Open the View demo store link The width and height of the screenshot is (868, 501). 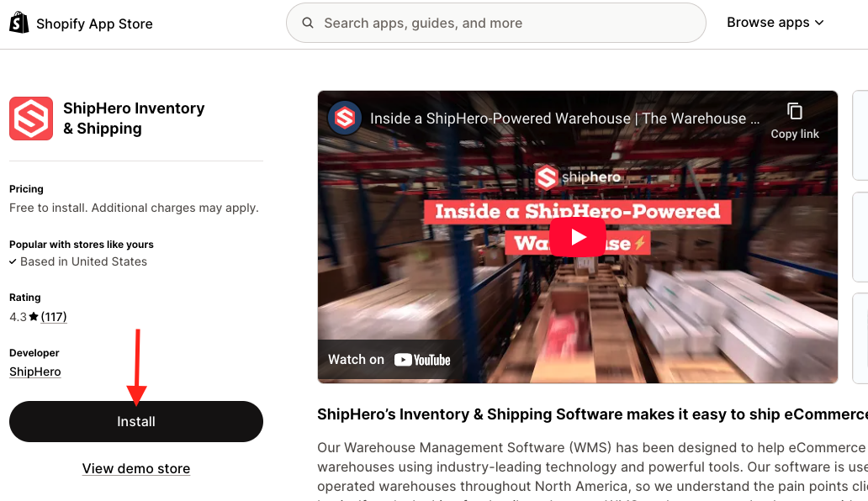point(136,468)
